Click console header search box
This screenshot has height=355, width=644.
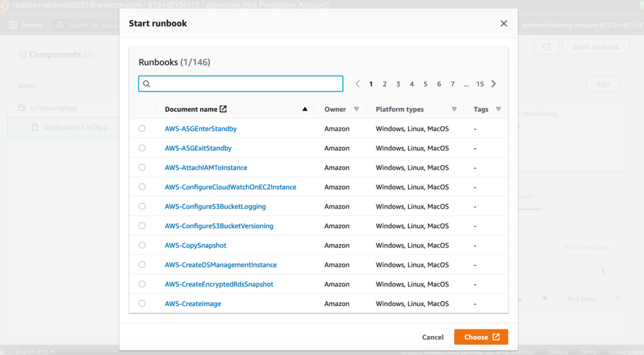86,25
